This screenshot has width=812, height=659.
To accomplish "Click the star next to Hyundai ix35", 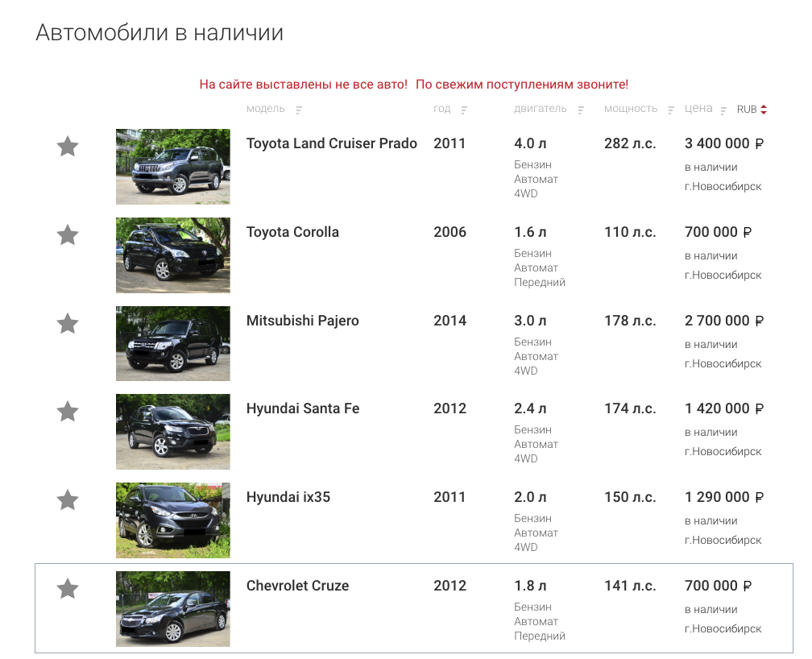I will point(68,500).
